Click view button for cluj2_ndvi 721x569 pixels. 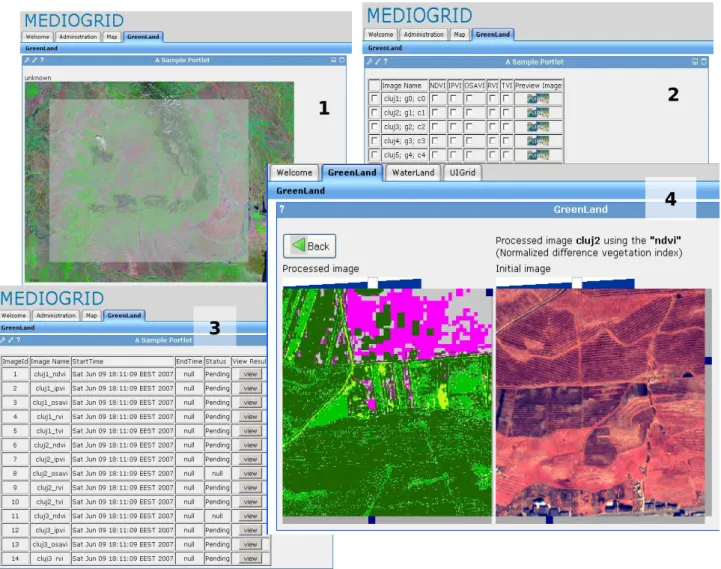point(250,445)
